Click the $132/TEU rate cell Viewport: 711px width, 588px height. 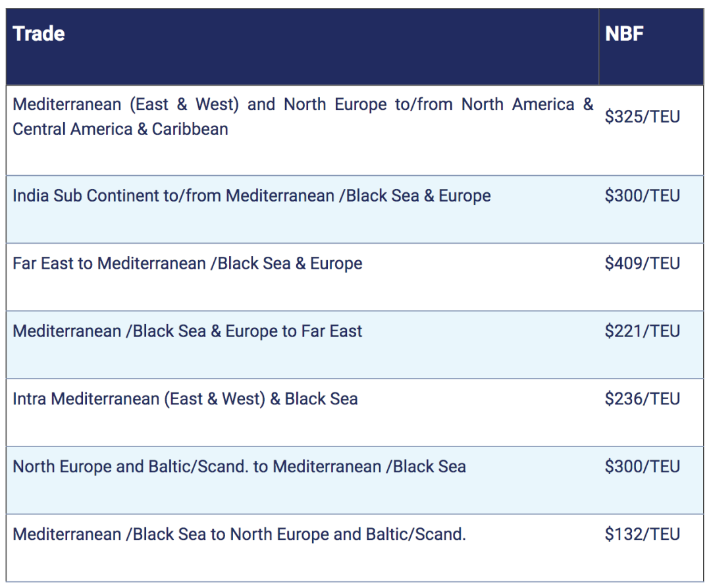pos(642,534)
